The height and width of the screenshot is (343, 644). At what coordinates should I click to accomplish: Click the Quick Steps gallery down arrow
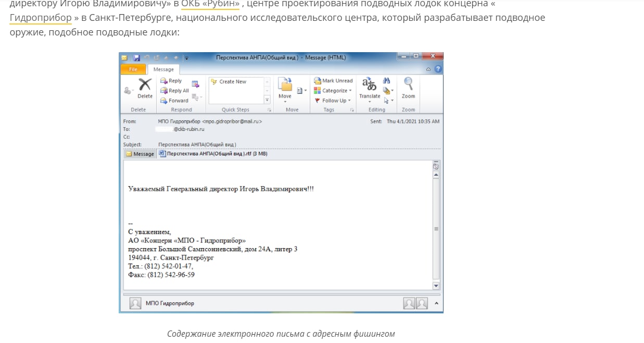(x=267, y=91)
